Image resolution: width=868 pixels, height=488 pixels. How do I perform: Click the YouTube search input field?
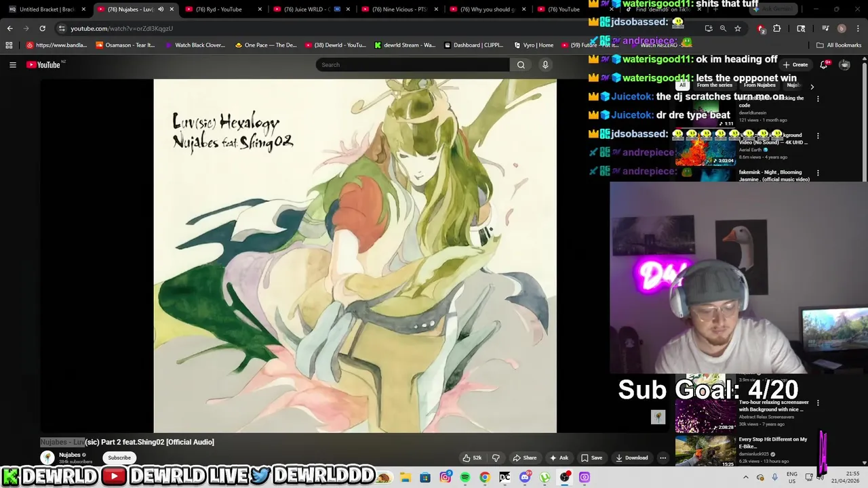coord(412,64)
